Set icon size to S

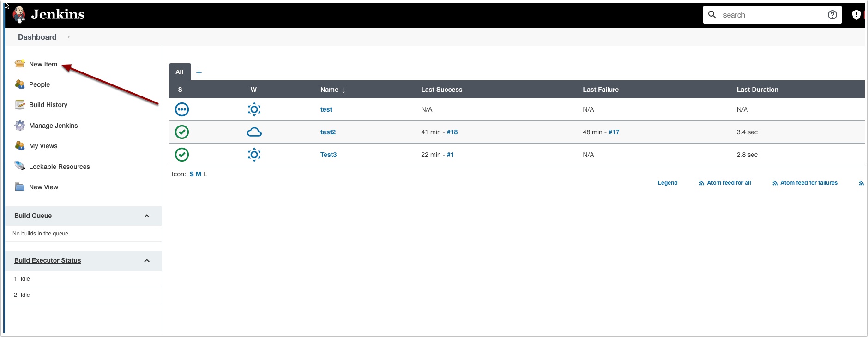(x=192, y=174)
